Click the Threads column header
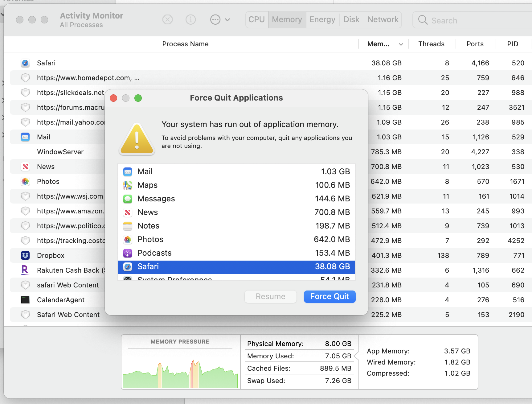 [x=431, y=44]
